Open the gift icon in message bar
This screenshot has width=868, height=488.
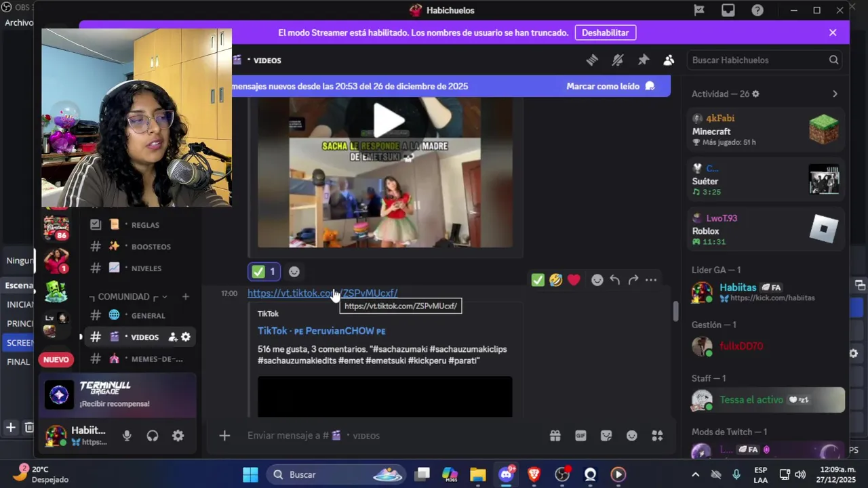[x=555, y=436]
